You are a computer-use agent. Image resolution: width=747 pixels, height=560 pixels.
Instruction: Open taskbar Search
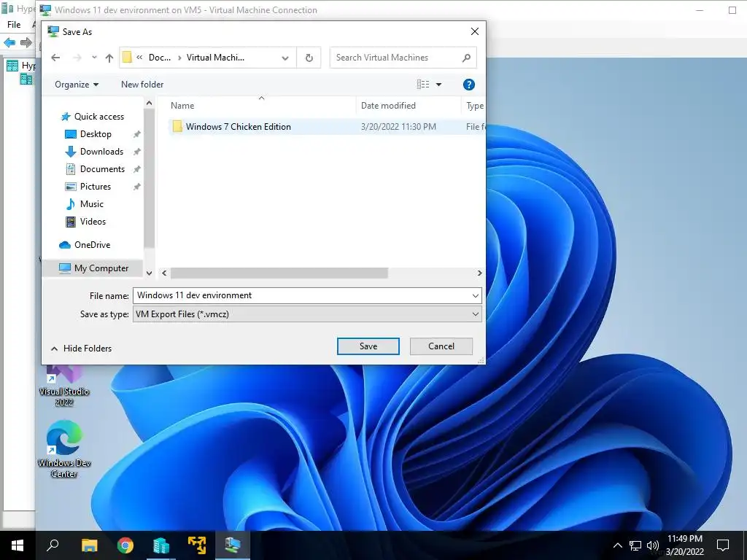[x=53, y=545]
